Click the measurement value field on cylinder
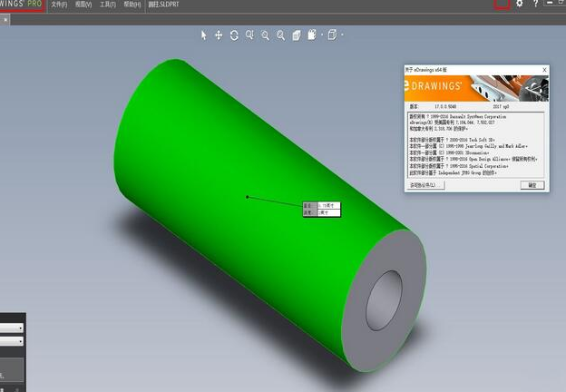 328,205
